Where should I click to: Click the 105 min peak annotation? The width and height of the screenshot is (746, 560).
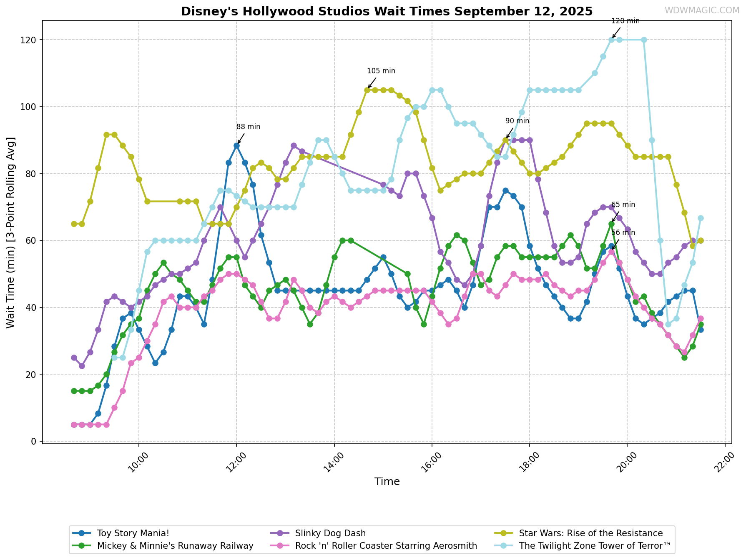[381, 71]
